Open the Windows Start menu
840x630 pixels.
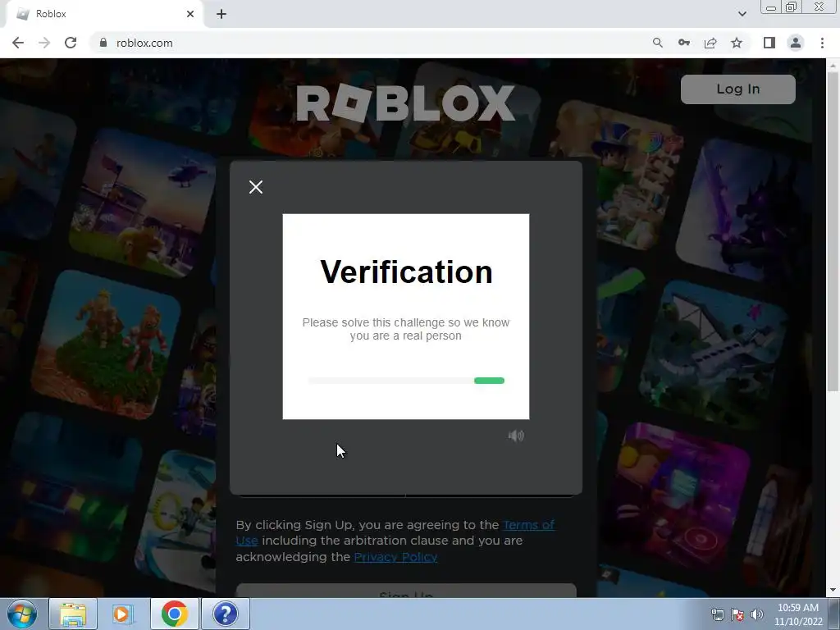[22, 614]
